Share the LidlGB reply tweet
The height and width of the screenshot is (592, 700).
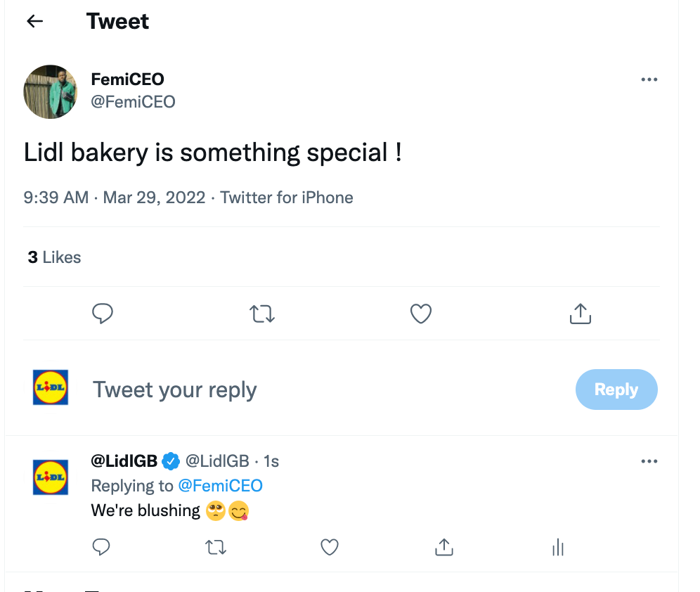tap(443, 547)
